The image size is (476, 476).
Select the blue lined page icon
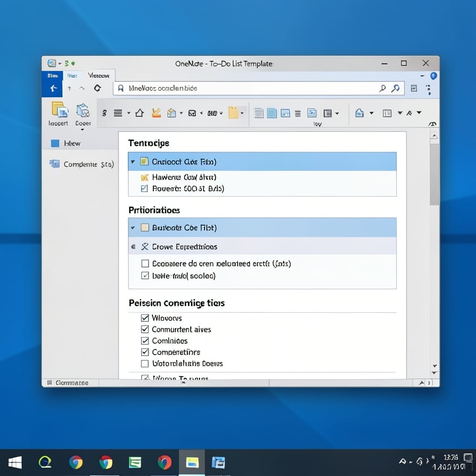pyautogui.click(x=271, y=113)
